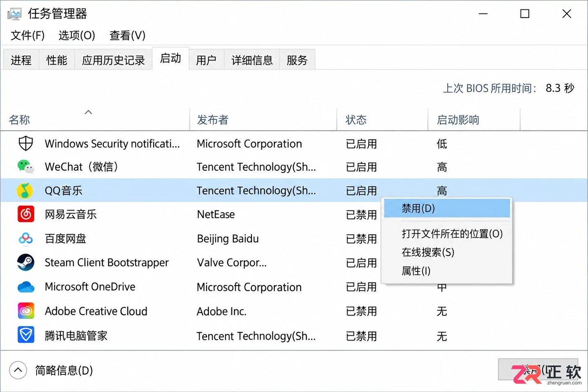Select the 启动 tab
588x392 pixels.
[x=171, y=58]
